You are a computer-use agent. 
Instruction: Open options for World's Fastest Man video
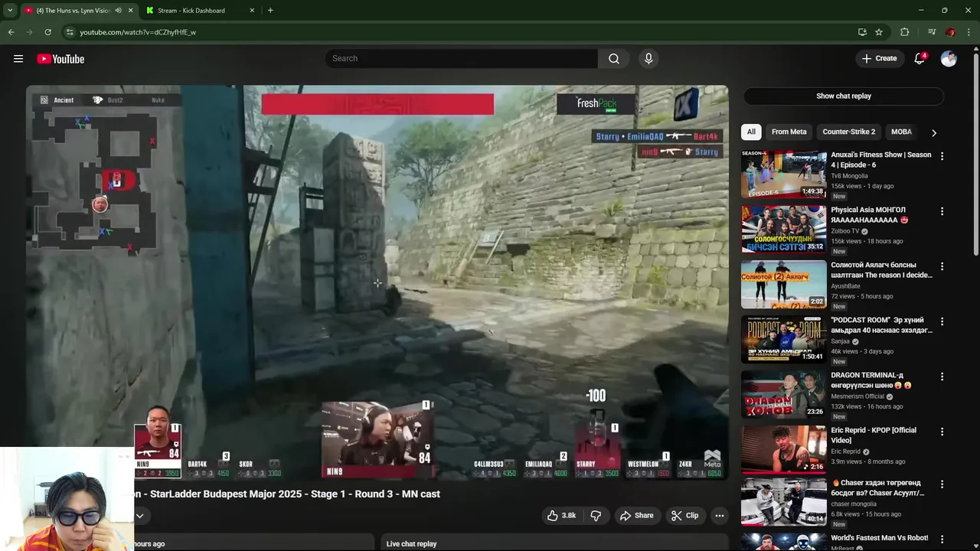point(942,539)
